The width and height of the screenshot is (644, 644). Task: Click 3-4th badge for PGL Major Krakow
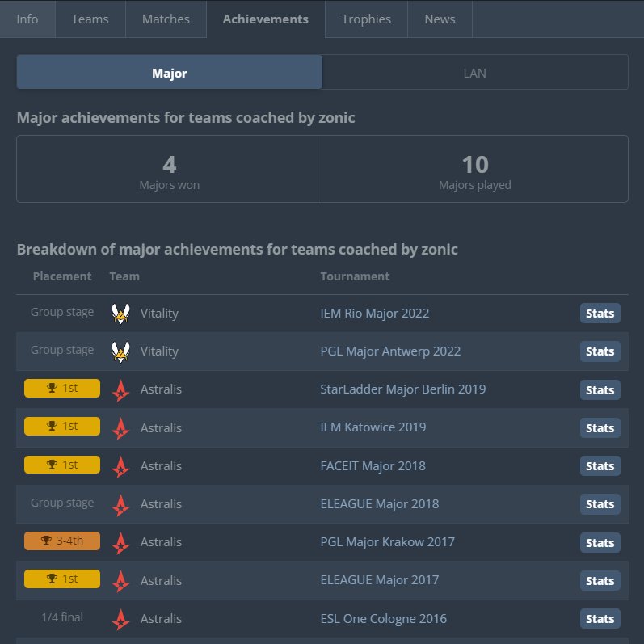tap(62, 541)
